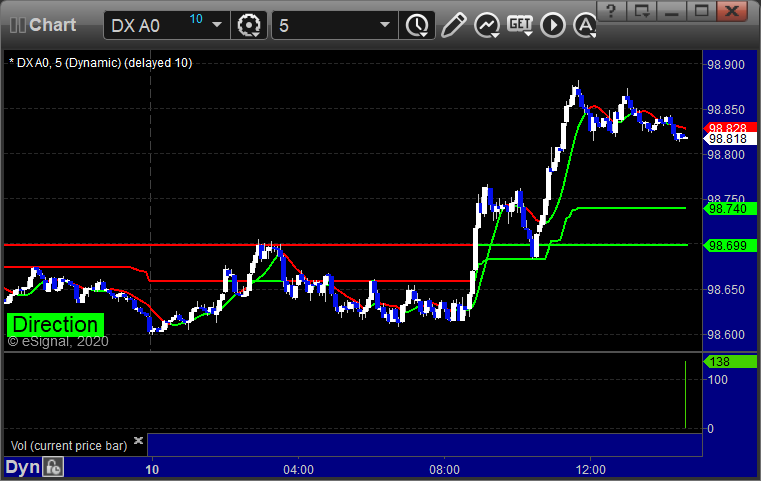Click the white 98.818 last price tag
This screenshot has height=481, width=761.
coord(729,139)
